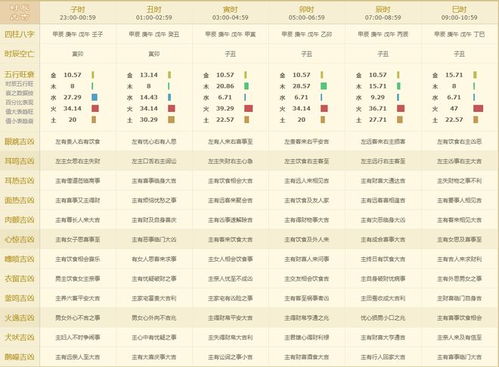Click the water value 14.43 in 丑时

[149, 97]
